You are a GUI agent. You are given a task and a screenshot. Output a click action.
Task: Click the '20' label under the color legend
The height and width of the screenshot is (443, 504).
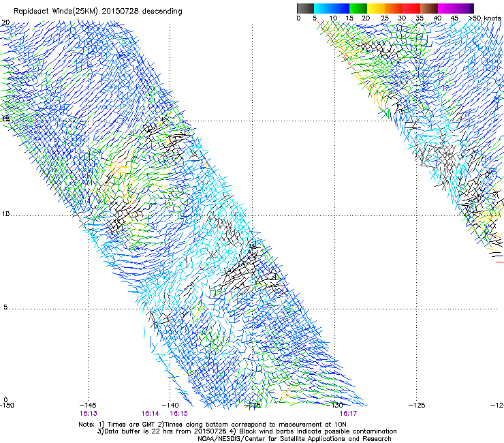[366, 18]
